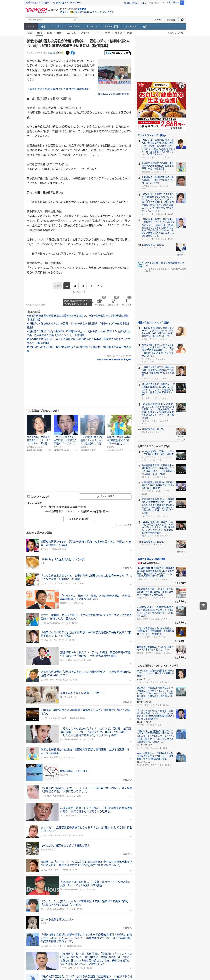Viewport: 210px width, 980px height.
Task: Toggle the コメント非表示 checkbox
Action: click(115, 525)
